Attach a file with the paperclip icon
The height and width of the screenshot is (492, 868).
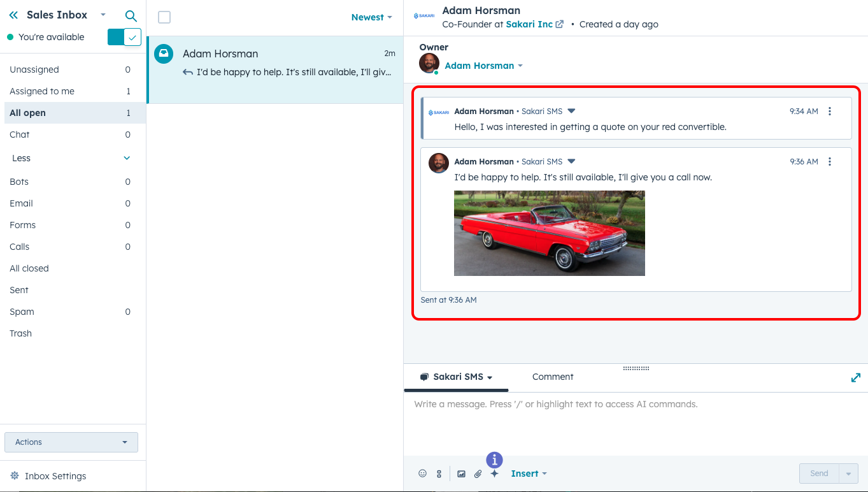tap(478, 474)
